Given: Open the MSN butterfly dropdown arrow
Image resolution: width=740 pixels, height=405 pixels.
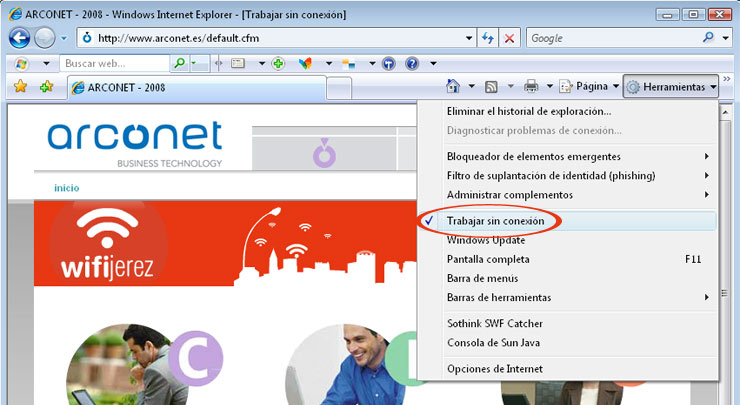Looking at the screenshot, I should coord(329,63).
